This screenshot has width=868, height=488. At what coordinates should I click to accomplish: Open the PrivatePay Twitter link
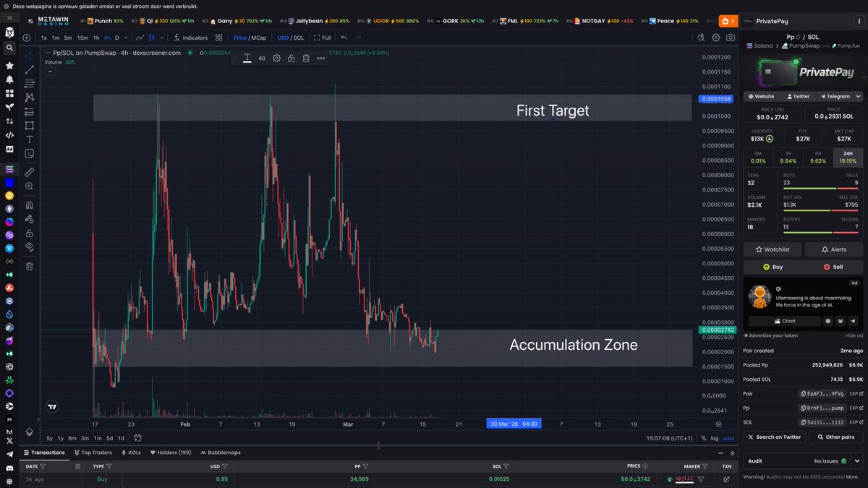pos(798,96)
